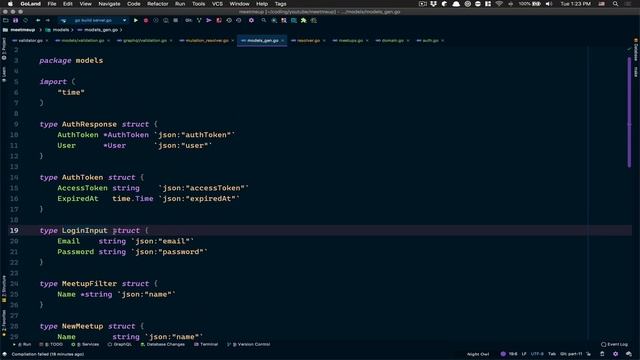Click the Git branch icon in toolbar
640x360 pixels.
click(x=199, y=20)
